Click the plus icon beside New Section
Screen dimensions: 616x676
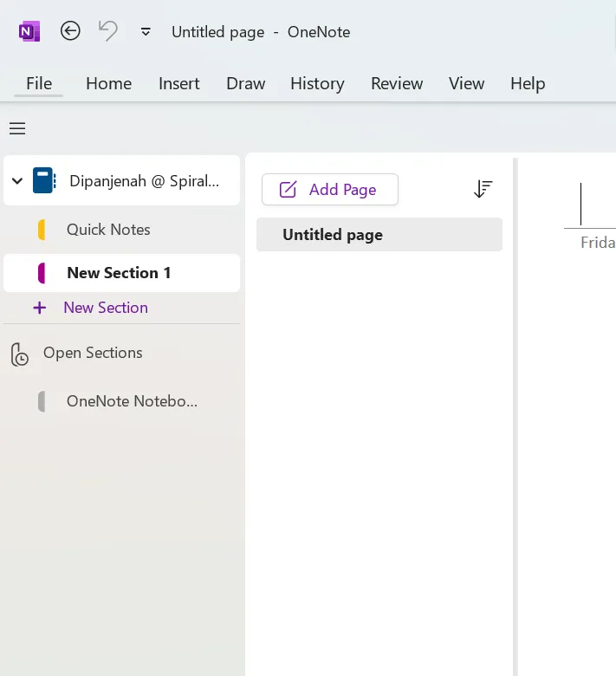coord(40,308)
